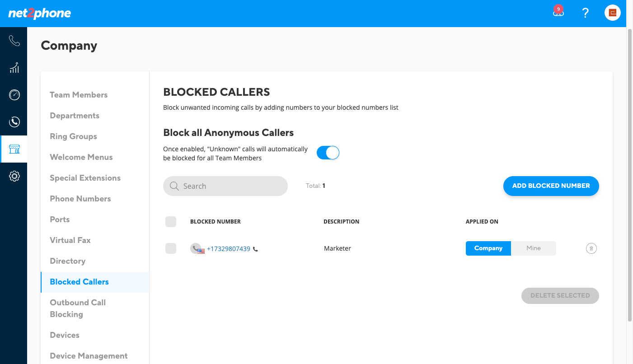Open Directory section

tap(68, 261)
